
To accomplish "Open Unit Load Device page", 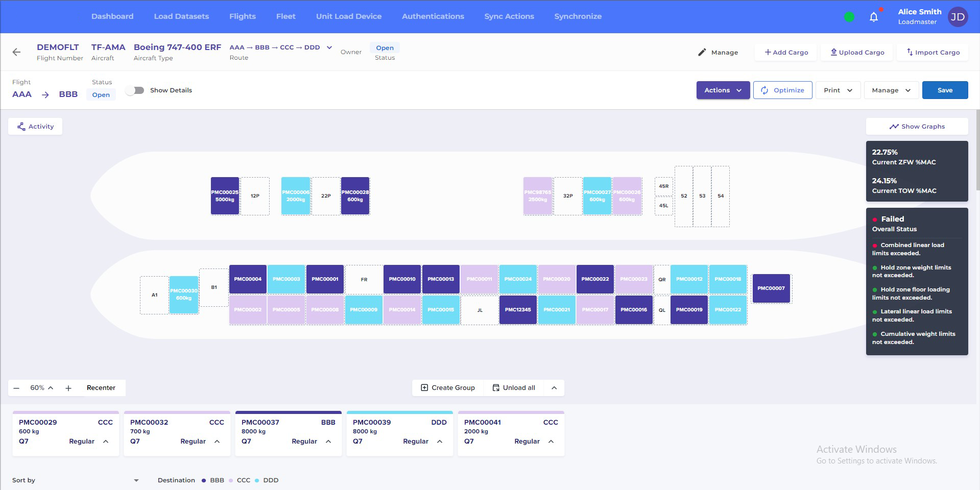I will pyautogui.click(x=349, y=16).
